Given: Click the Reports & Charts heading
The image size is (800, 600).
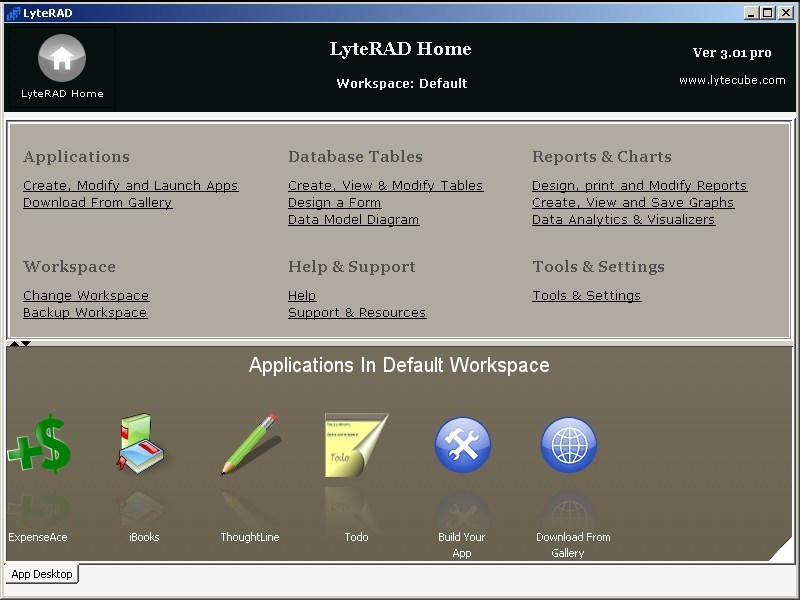Looking at the screenshot, I should tap(602, 156).
